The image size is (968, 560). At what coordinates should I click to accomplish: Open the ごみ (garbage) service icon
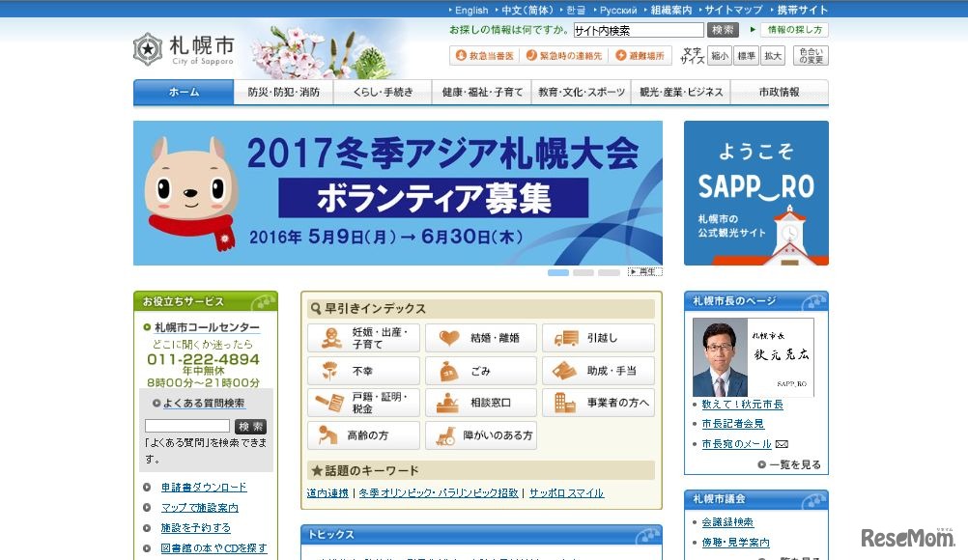pos(450,370)
